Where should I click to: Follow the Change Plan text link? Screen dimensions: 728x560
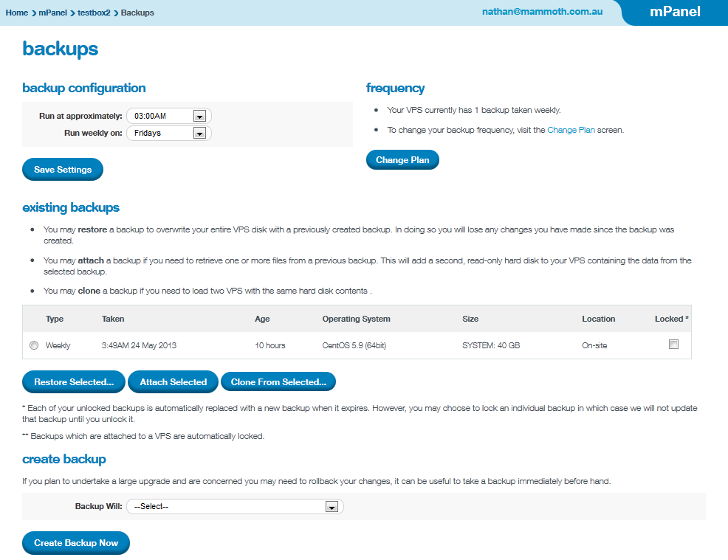(571, 130)
